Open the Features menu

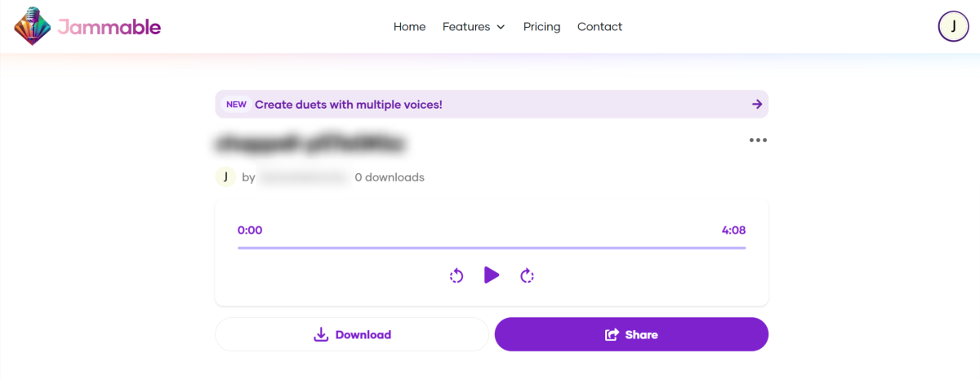tap(474, 27)
